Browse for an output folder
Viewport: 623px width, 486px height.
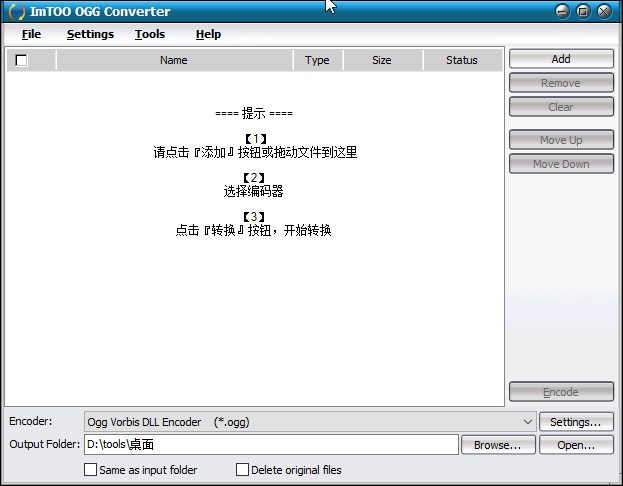coord(498,445)
